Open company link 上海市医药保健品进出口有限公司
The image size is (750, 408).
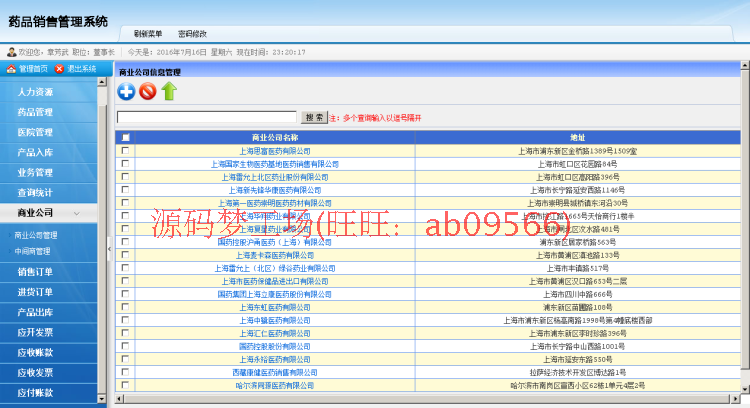pos(275,281)
